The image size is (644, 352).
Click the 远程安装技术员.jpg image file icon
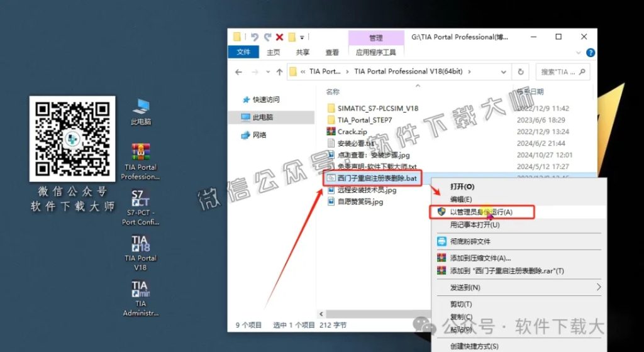pyautogui.click(x=331, y=190)
